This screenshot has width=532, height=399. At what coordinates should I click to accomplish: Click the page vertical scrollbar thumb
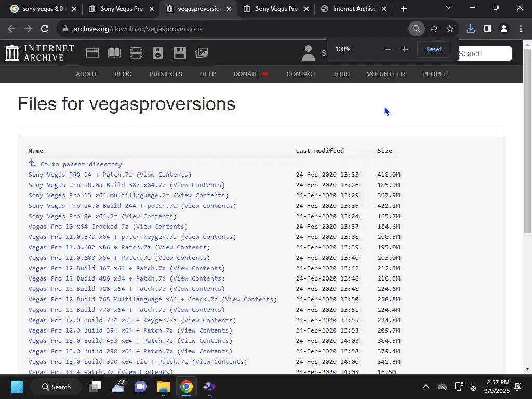[x=528, y=141]
